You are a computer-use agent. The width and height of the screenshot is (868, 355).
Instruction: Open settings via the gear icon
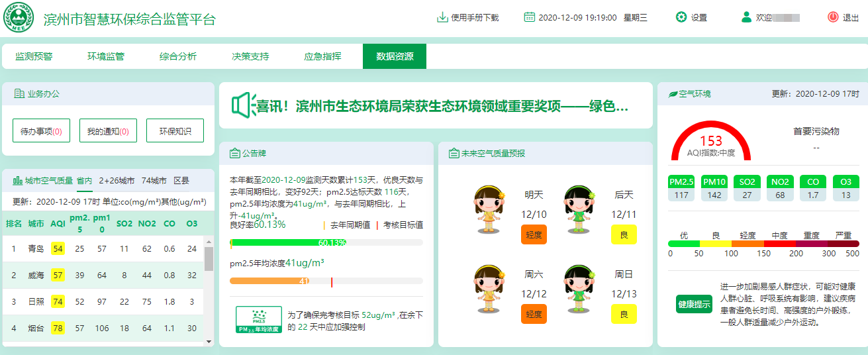pyautogui.click(x=681, y=17)
